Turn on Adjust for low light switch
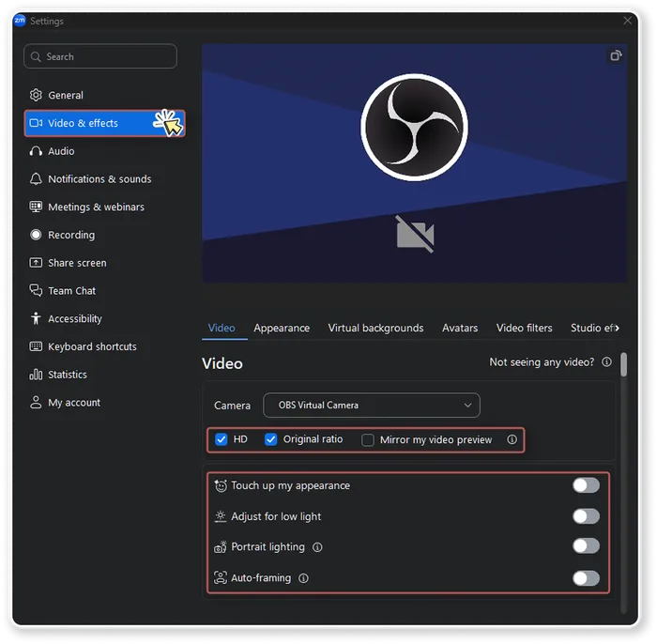This screenshot has width=657, height=644. pyautogui.click(x=586, y=516)
